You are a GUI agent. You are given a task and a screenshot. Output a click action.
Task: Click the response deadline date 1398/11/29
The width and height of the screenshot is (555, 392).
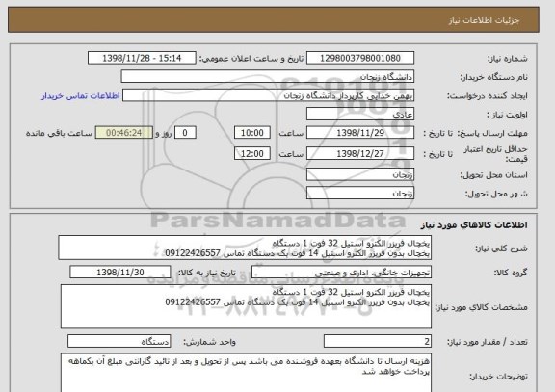click(x=360, y=133)
